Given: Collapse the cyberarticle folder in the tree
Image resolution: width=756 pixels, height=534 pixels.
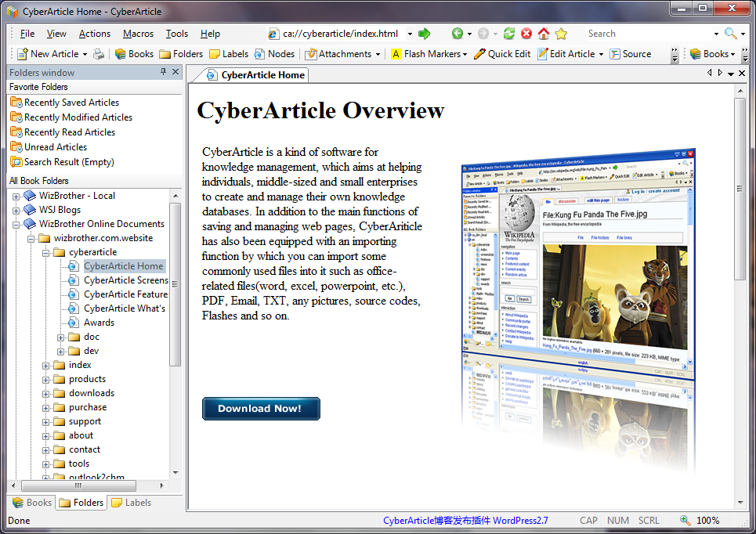Looking at the screenshot, I should (x=46, y=252).
